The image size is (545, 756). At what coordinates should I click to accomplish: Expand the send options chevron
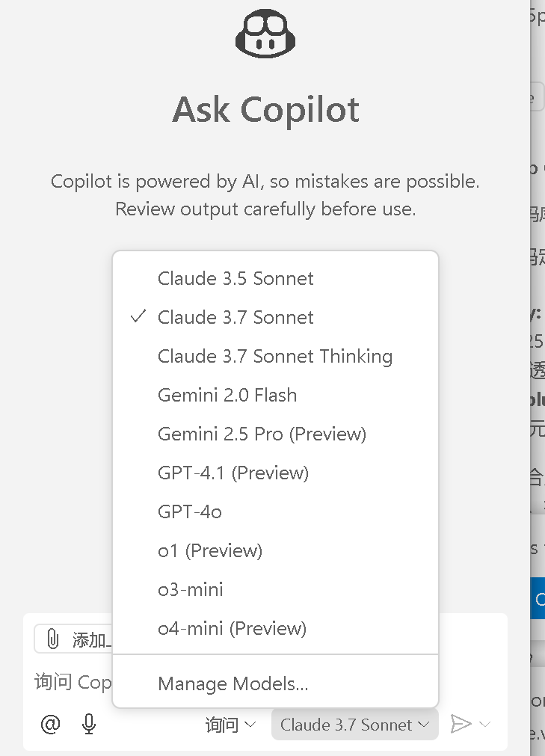484,724
